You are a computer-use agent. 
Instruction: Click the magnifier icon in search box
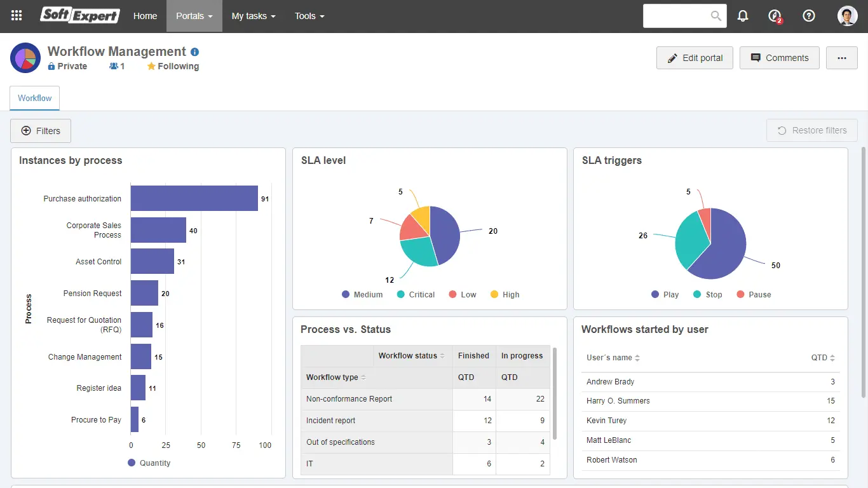(x=716, y=16)
